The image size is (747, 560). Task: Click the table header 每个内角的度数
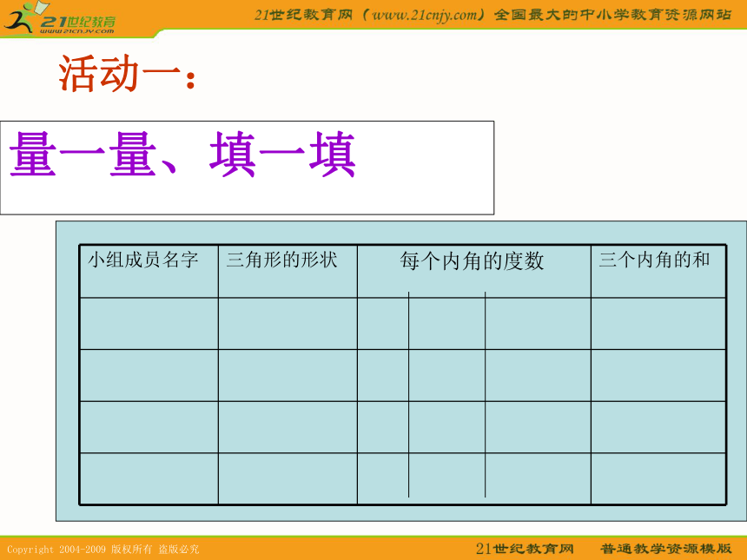tap(472, 261)
